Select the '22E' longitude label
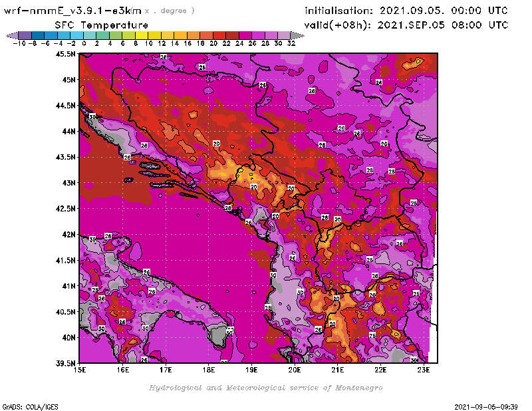Screen dimensions: 532x411 click(380, 370)
